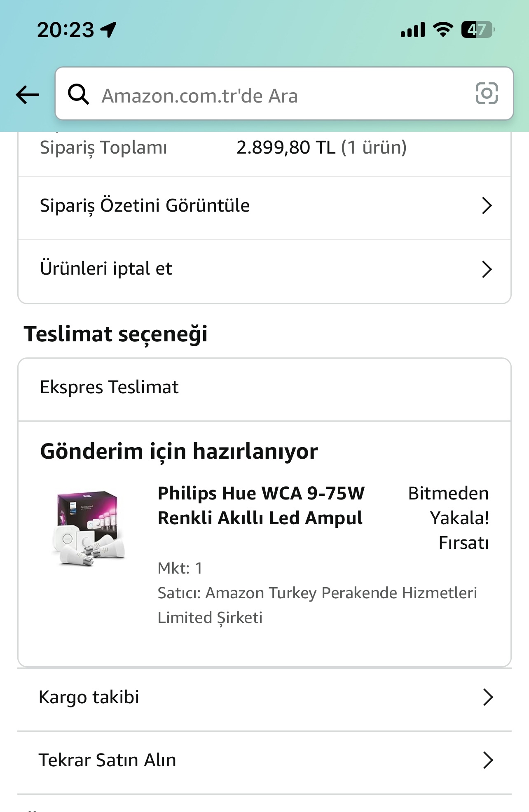The width and height of the screenshot is (529, 812).
Task: Tap the location arrow beside the clock
Action: pos(108,30)
